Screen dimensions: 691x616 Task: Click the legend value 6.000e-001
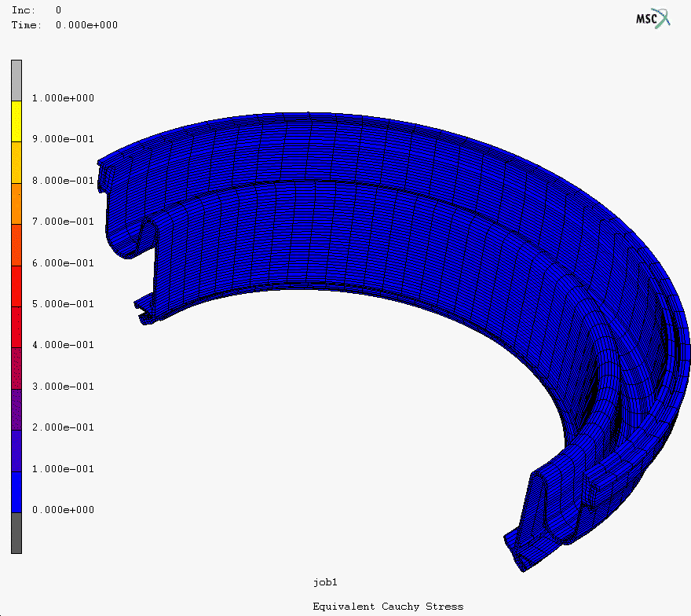click(63, 262)
